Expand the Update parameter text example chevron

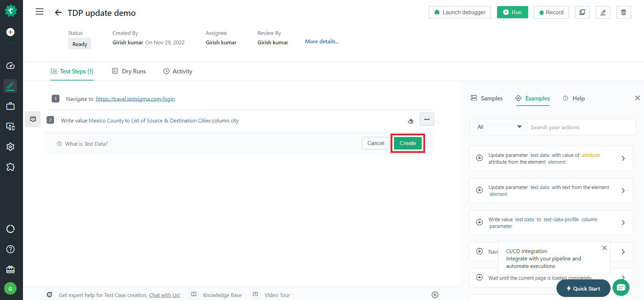click(623, 190)
